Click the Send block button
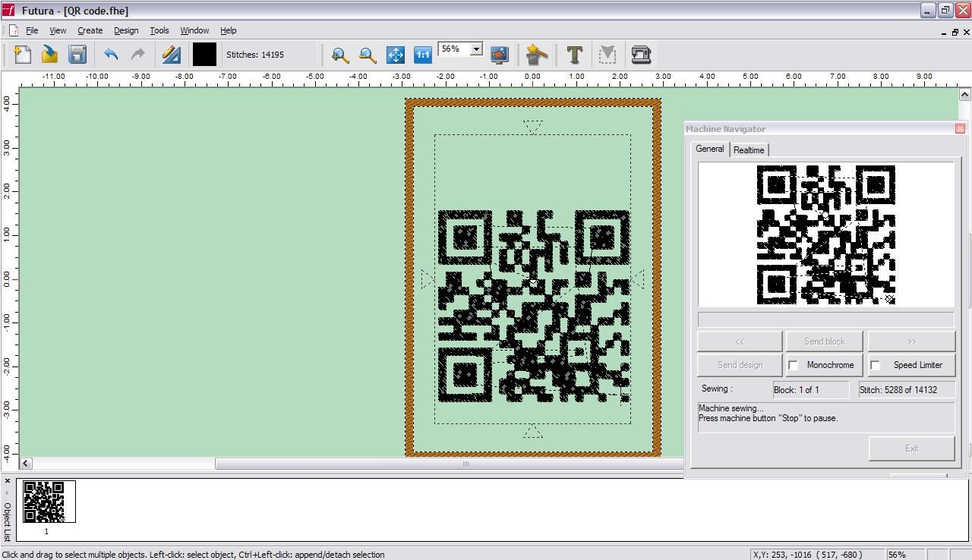This screenshot has height=560, width=972. click(825, 341)
